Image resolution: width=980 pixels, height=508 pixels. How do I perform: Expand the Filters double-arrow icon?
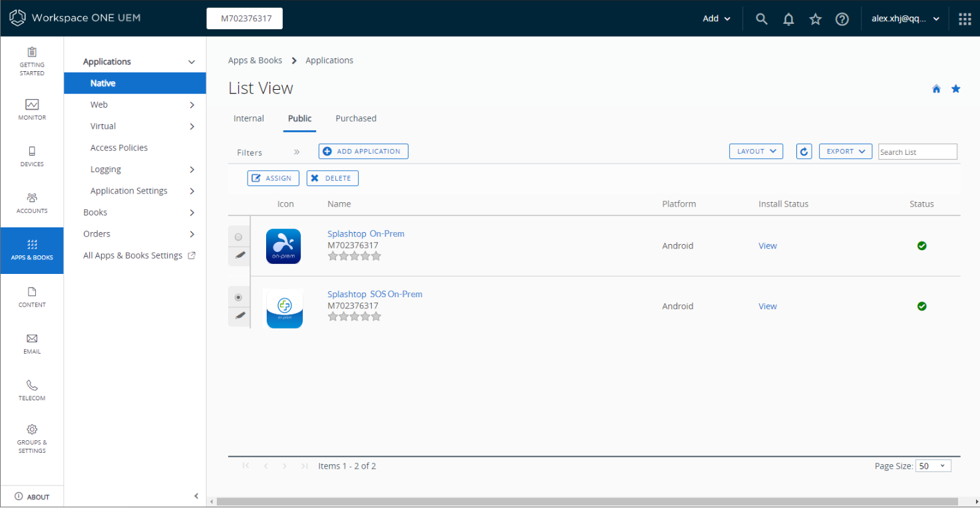coord(297,152)
